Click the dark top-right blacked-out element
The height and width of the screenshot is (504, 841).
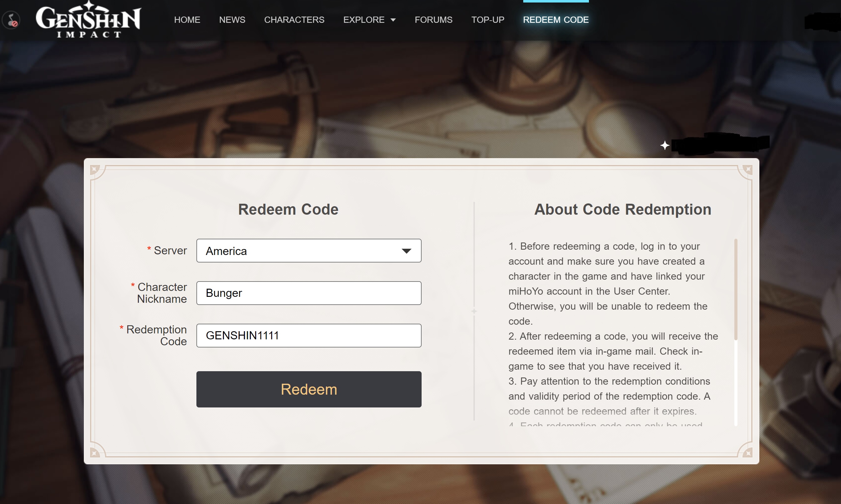click(823, 20)
